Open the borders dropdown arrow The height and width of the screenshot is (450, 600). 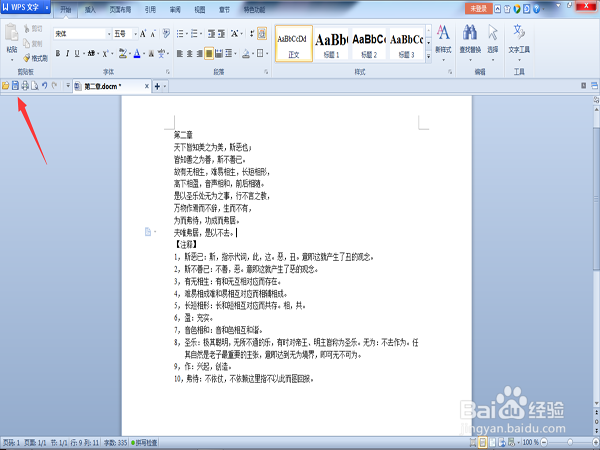(x=267, y=54)
